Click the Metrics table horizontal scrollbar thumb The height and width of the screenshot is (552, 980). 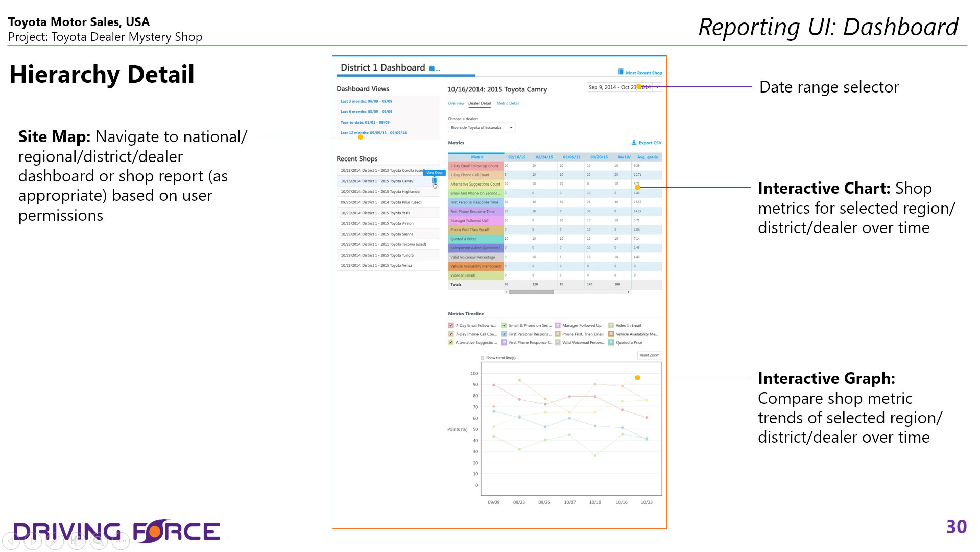[531, 292]
